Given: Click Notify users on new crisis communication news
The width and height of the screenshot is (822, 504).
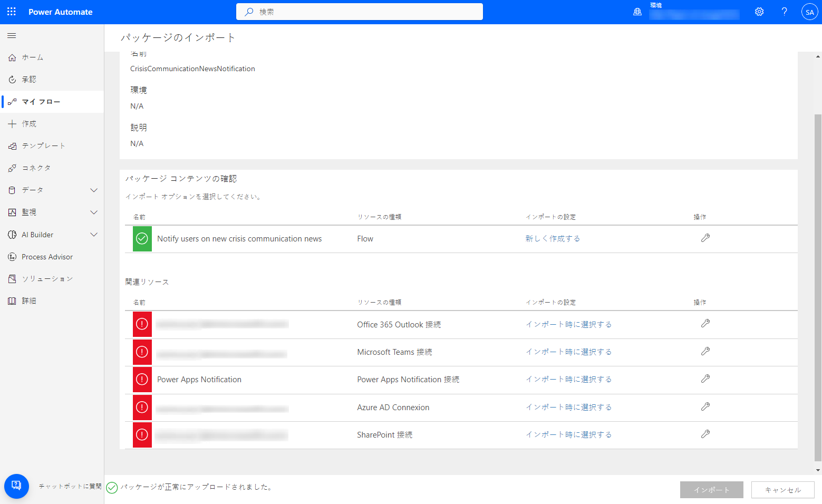Looking at the screenshot, I should (239, 239).
